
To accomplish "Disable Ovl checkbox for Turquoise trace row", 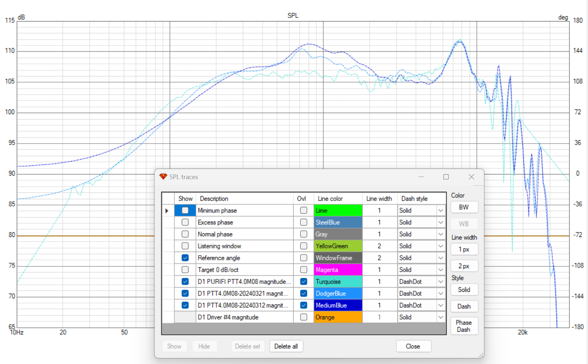I will pyautogui.click(x=304, y=281).
